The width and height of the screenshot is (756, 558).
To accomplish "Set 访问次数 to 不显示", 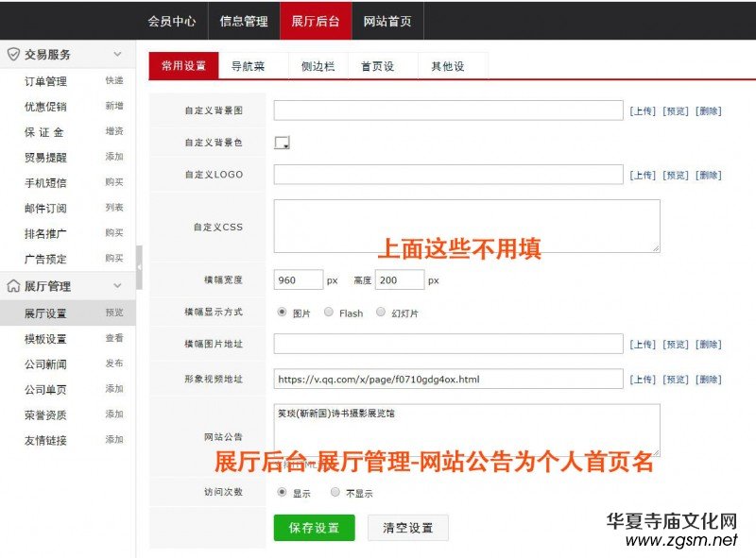I will [x=335, y=492].
